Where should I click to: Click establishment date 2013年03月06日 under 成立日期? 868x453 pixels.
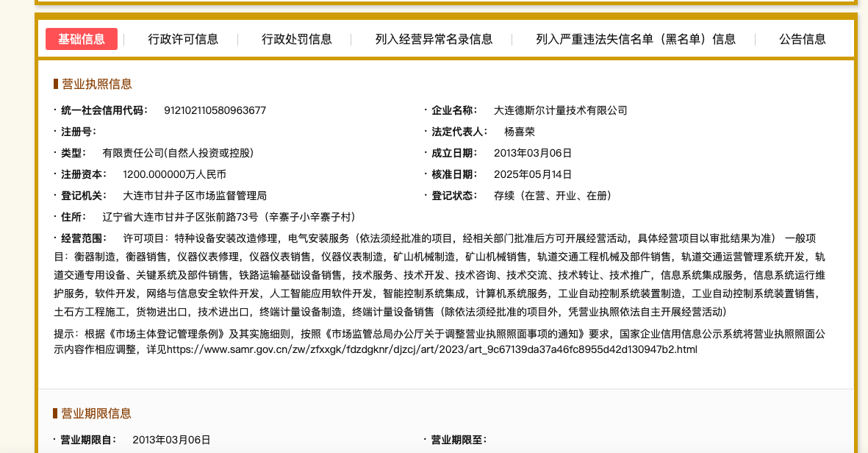coord(533,153)
